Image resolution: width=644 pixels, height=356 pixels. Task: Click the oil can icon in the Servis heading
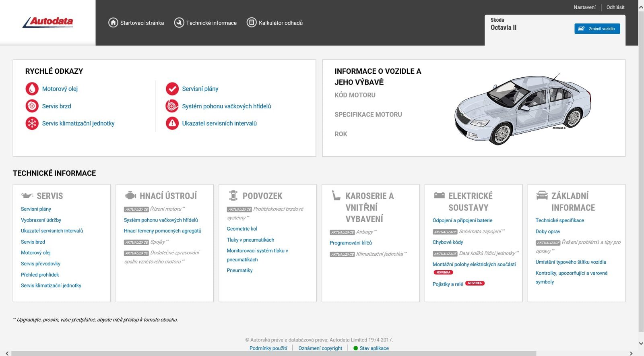click(27, 196)
